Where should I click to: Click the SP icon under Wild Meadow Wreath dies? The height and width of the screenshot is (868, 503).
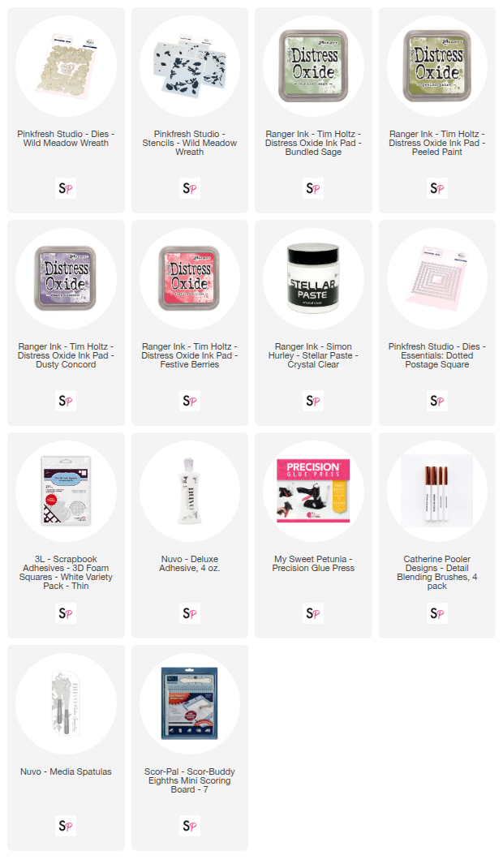[x=66, y=188]
